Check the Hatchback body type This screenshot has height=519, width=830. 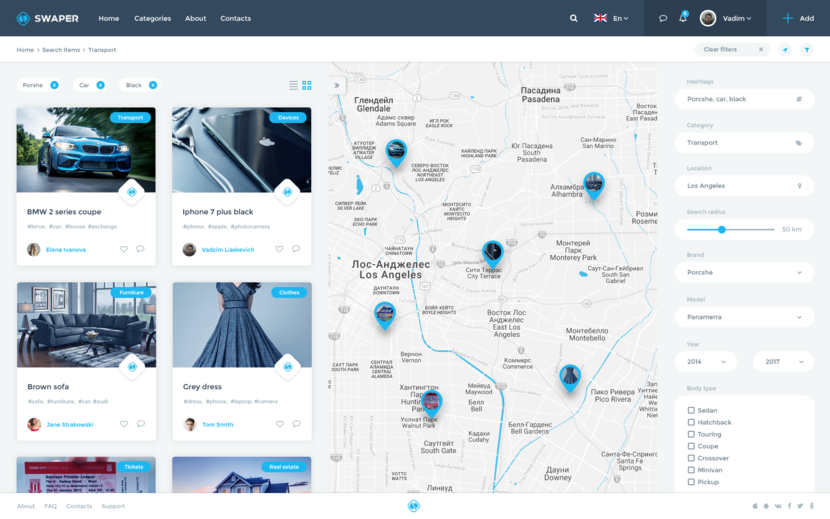click(691, 422)
